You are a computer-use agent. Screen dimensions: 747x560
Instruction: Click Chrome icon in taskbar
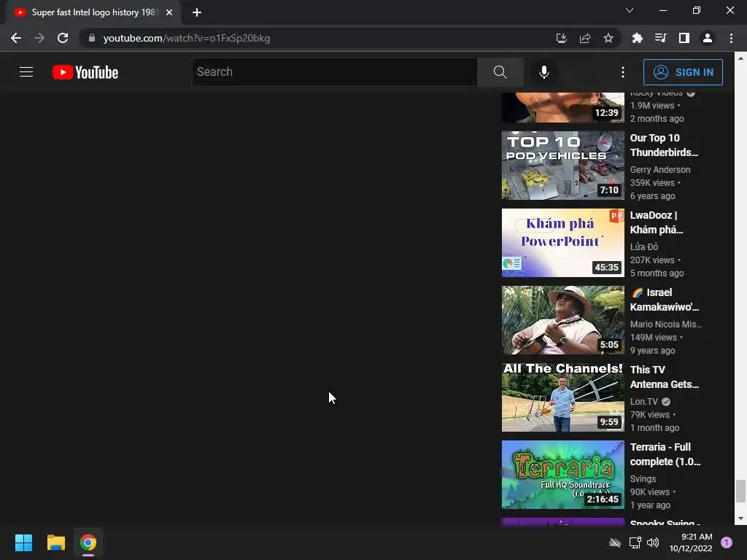coord(88,542)
